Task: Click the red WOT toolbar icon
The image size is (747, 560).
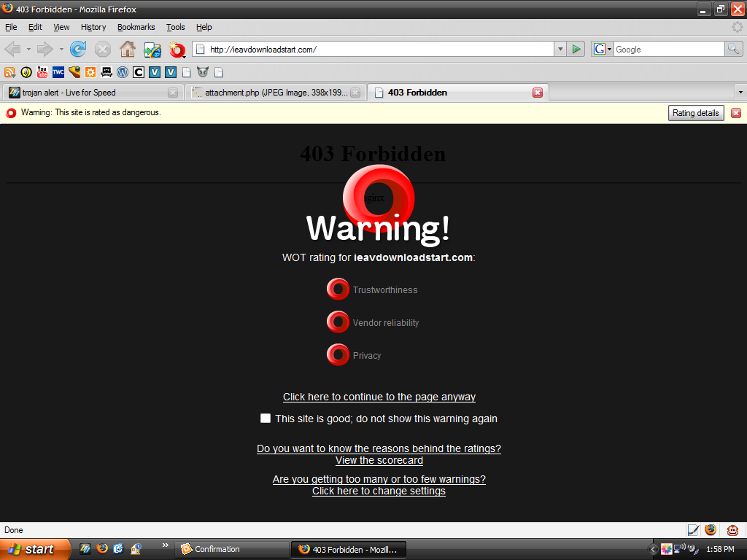Action: tap(177, 50)
